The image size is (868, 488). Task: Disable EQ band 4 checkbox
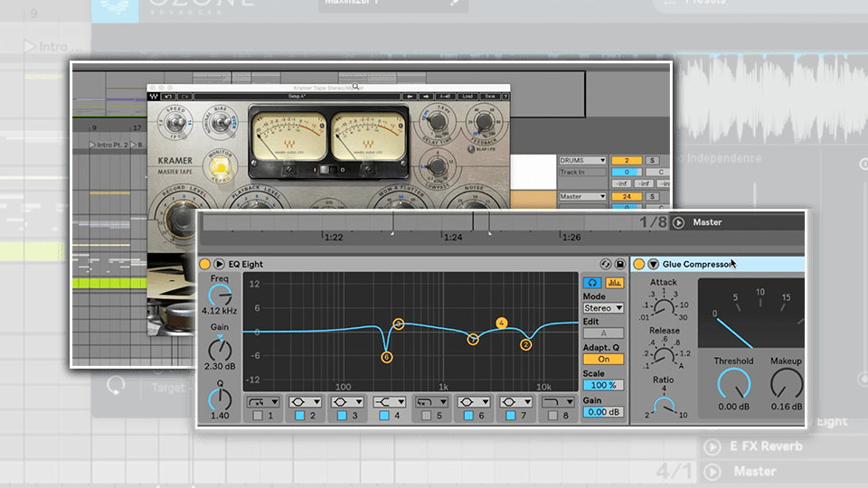click(x=383, y=416)
